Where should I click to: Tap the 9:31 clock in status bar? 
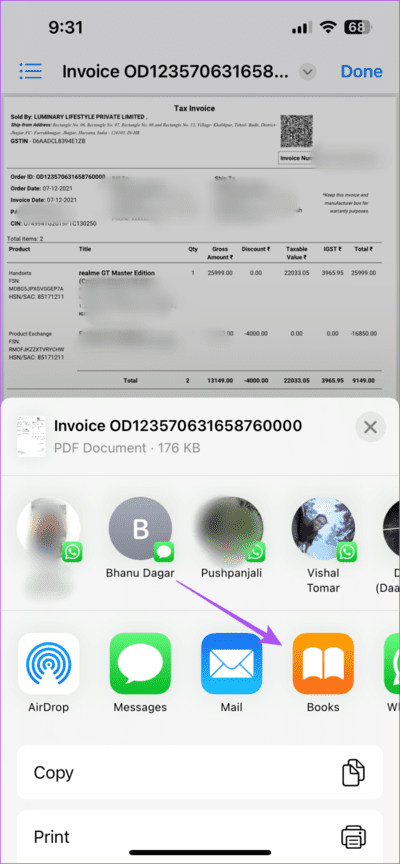coord(66,27)
